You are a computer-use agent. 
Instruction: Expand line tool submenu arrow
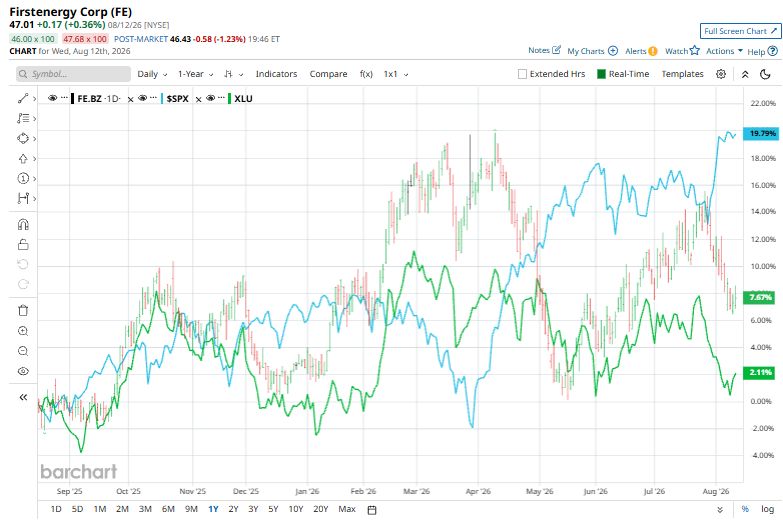tap(34, 98)
